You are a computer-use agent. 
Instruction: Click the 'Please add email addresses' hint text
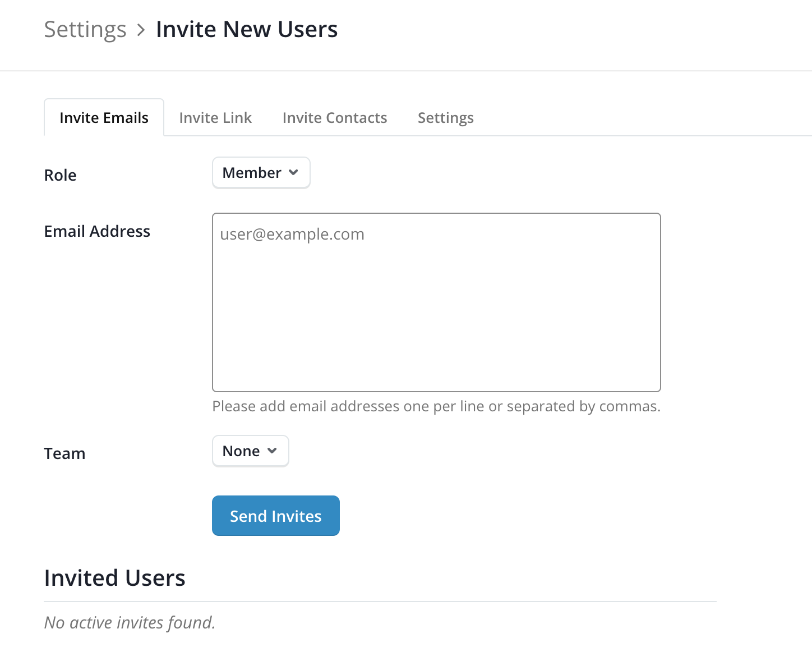click(436, 406)
